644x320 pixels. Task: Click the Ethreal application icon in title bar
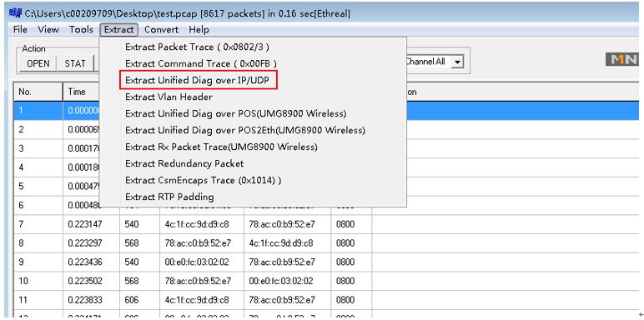15,12
